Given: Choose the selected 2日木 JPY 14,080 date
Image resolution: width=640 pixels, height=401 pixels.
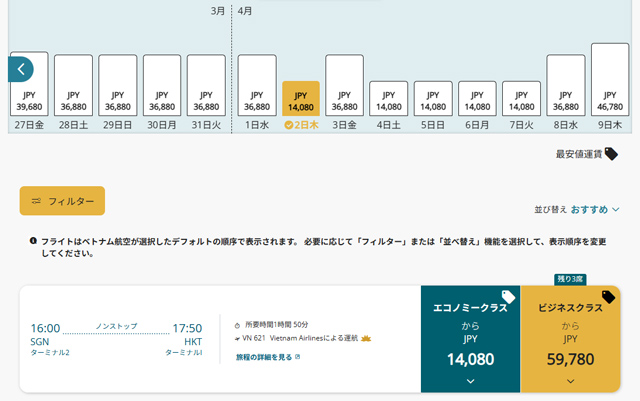Looking at the screenshot, I should (301, 106).
